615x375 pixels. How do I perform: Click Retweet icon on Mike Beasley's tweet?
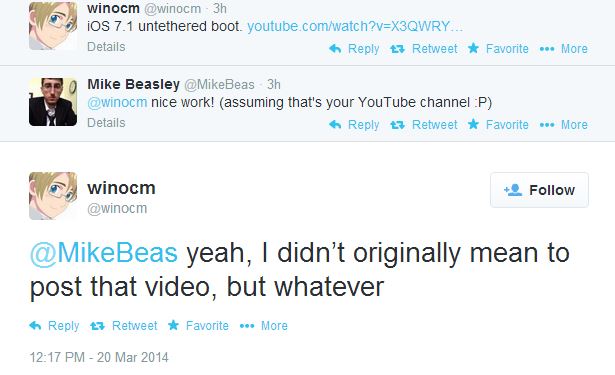point(397,125)
